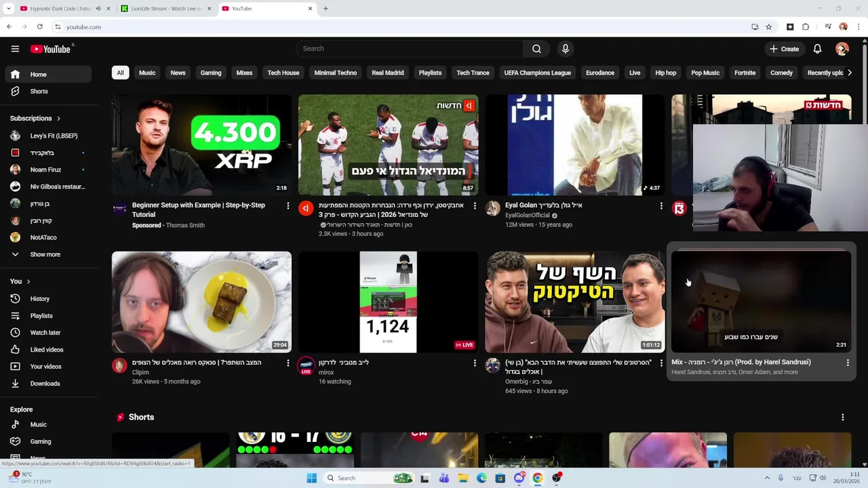Open Windows Start menu

click(311, 478)
